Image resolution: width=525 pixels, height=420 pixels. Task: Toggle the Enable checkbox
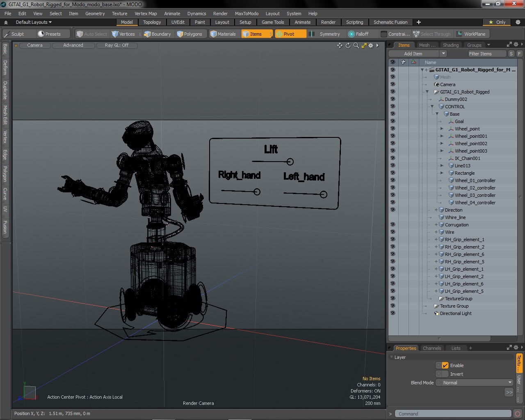445,365
